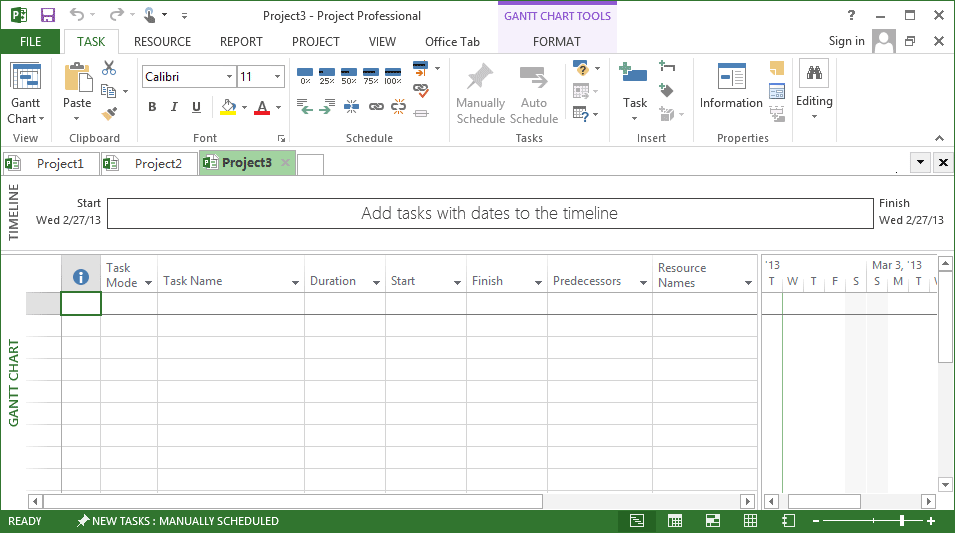955x533 pixels.
Task: Switch to Task Usage view in status bar
Action: click(675, 521)
